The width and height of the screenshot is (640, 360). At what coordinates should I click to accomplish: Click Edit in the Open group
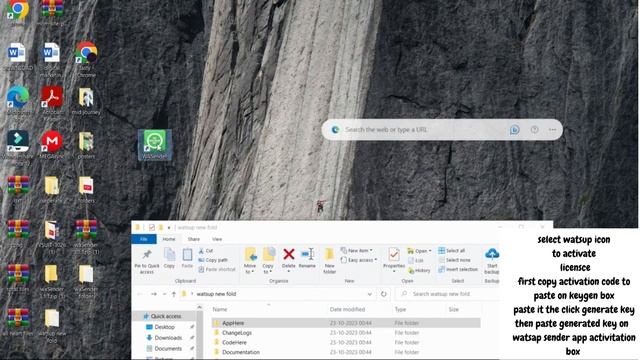click(x=416, y=260)
